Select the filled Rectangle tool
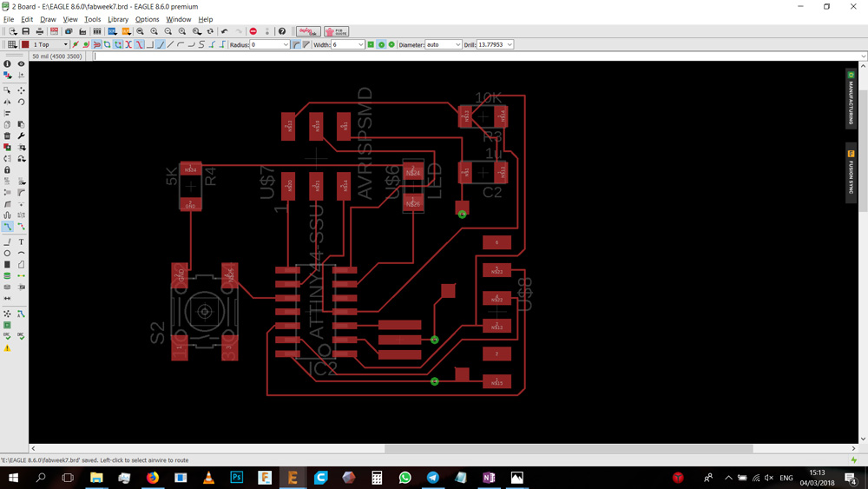The height and width of the screenshot is (489, 868). (7, 265)
